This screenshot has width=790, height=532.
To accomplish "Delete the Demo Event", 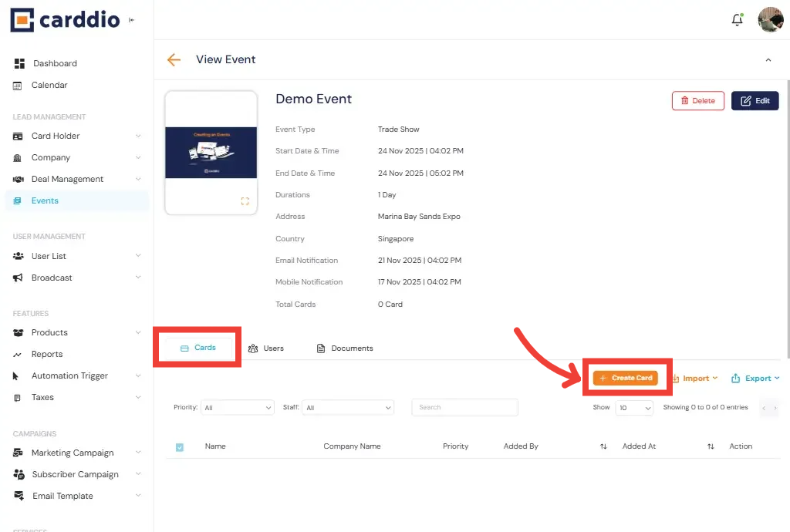I will coord(697,100).
